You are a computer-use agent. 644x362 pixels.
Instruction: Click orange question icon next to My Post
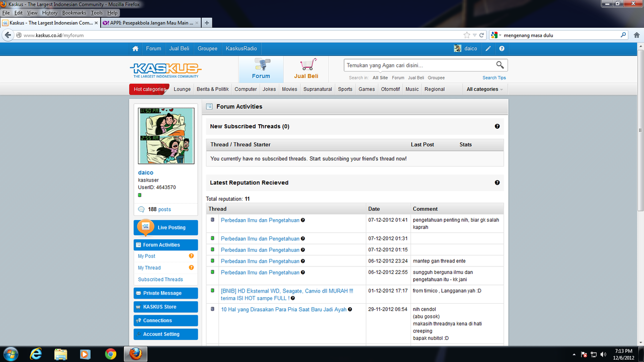[x=191, y=256]
